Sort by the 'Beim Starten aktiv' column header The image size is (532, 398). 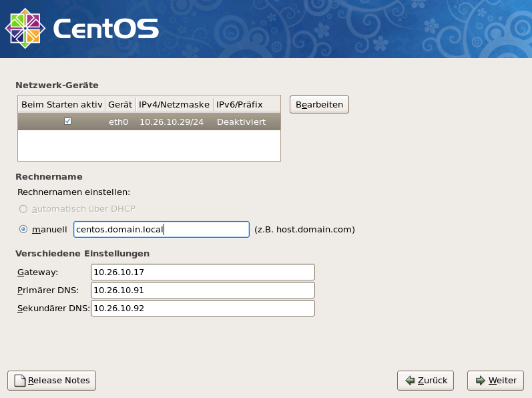tap(61, 105)
